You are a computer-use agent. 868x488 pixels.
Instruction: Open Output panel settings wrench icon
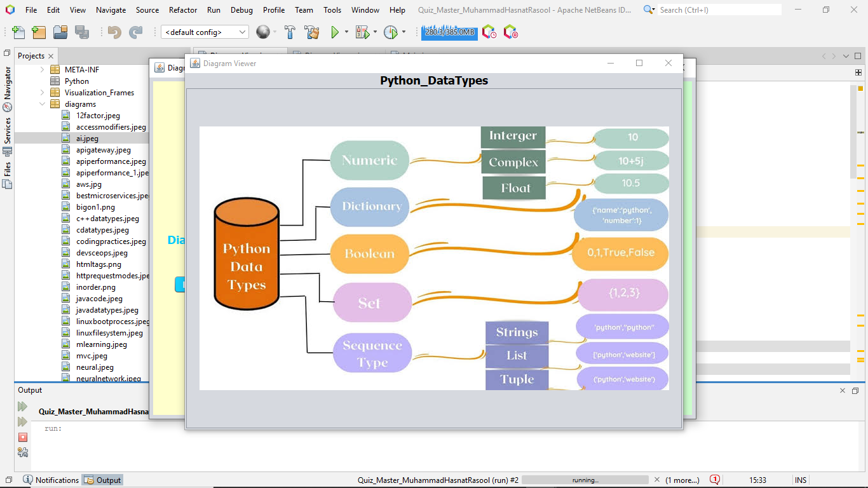[x=23, y=452]
